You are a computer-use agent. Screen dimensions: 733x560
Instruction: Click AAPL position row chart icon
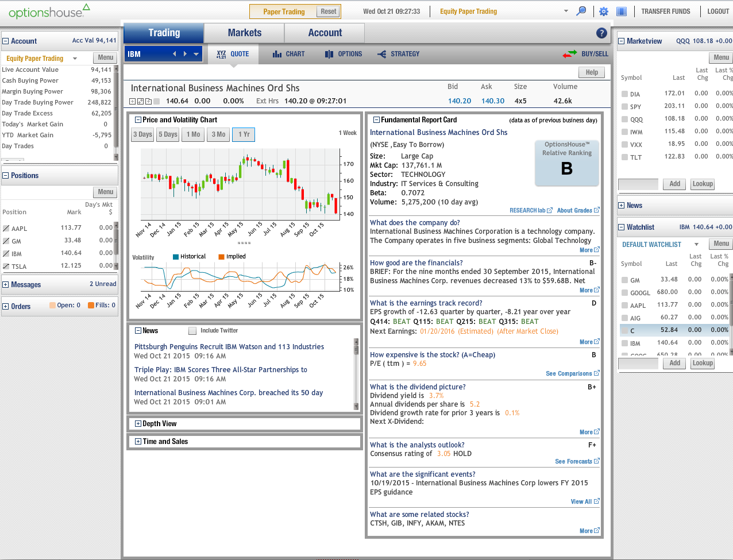tap(6, 229)
